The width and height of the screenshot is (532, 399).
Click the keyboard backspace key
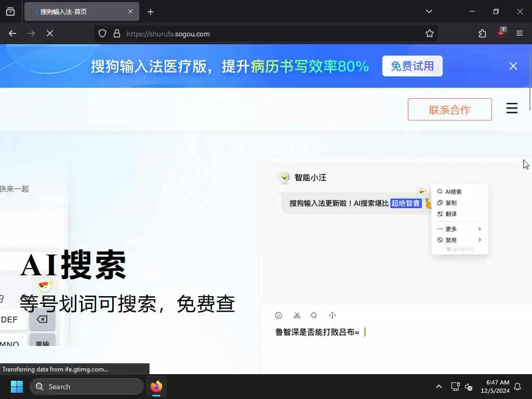point(42,320)
